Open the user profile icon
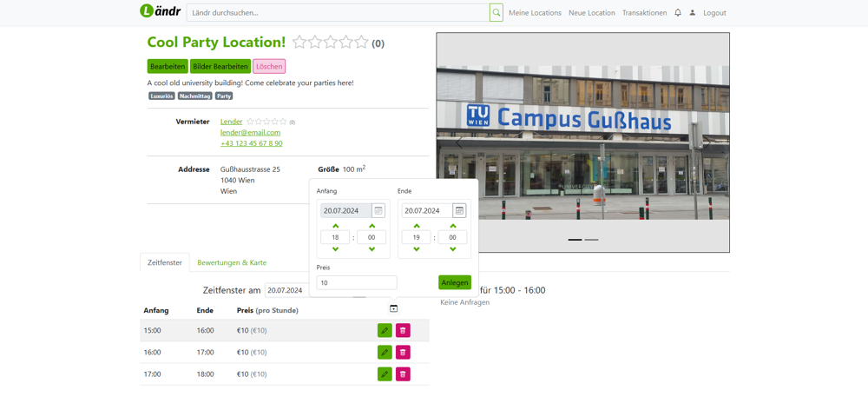 [693, 13]
